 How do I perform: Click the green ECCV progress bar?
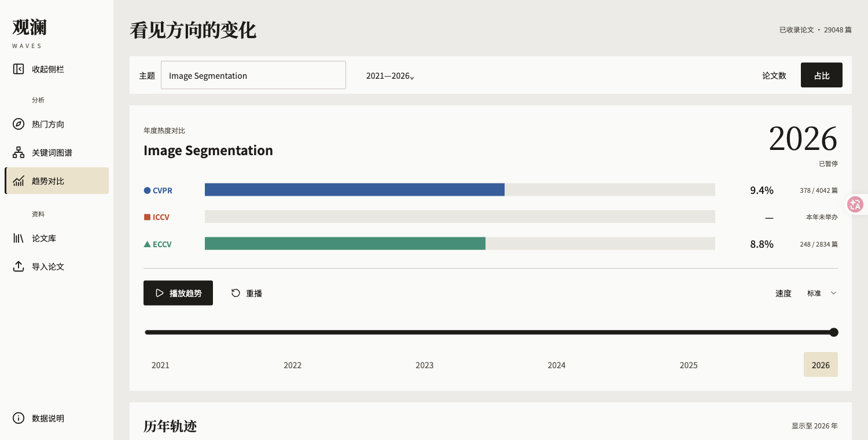point(345,244)
